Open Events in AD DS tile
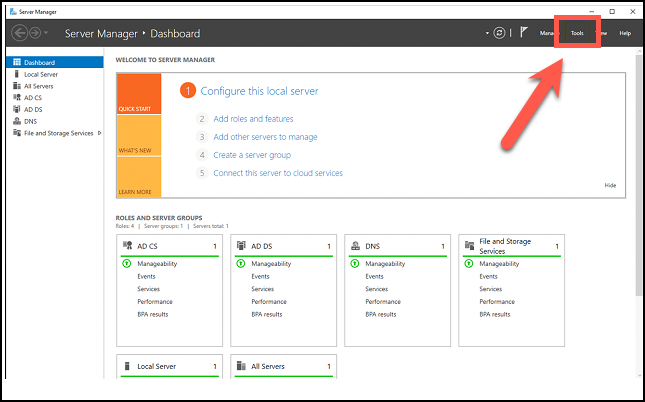645x402 pixels. [260, 277]
